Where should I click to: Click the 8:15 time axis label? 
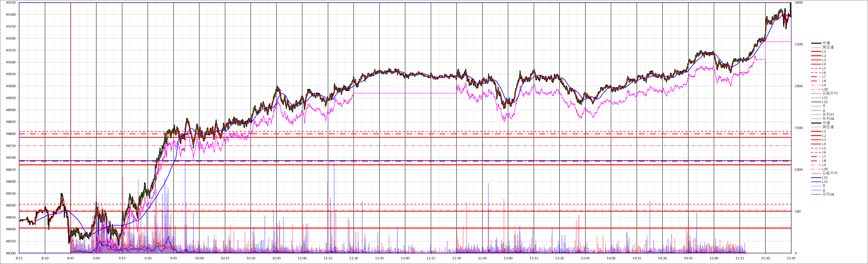pos(19,258)
